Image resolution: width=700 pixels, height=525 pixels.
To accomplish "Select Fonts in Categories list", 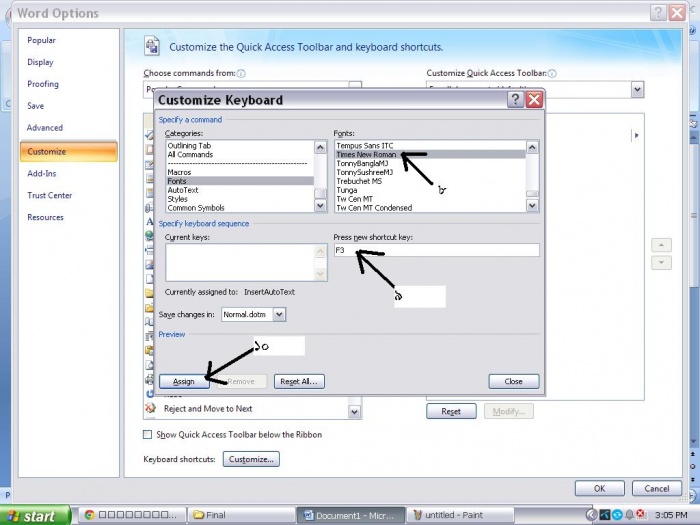I will (x=240, y=181).
